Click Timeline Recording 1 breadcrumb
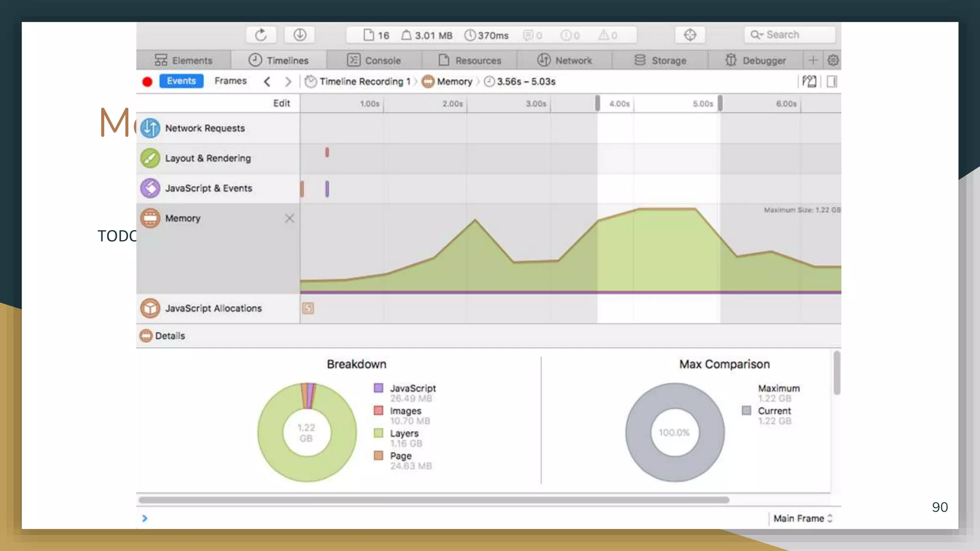The height and width of the screenshot is (551, 980). pyautogui.click(x=358, y=82)
